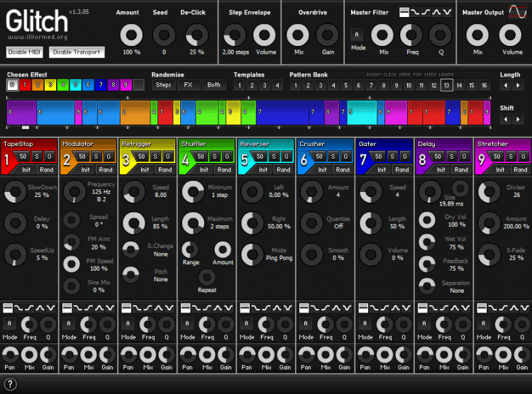Toggle Stretcher G button
This screenshot has width=532, height=394.
[523, 157]
